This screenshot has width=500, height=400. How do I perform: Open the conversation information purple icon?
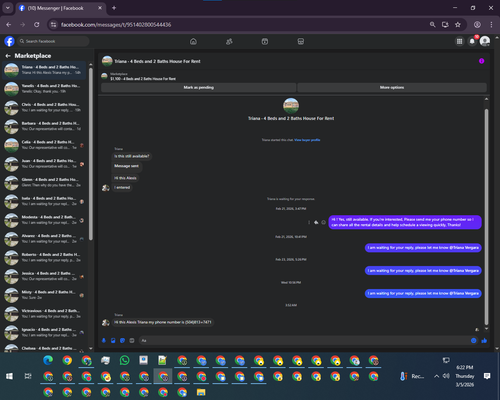481,61
